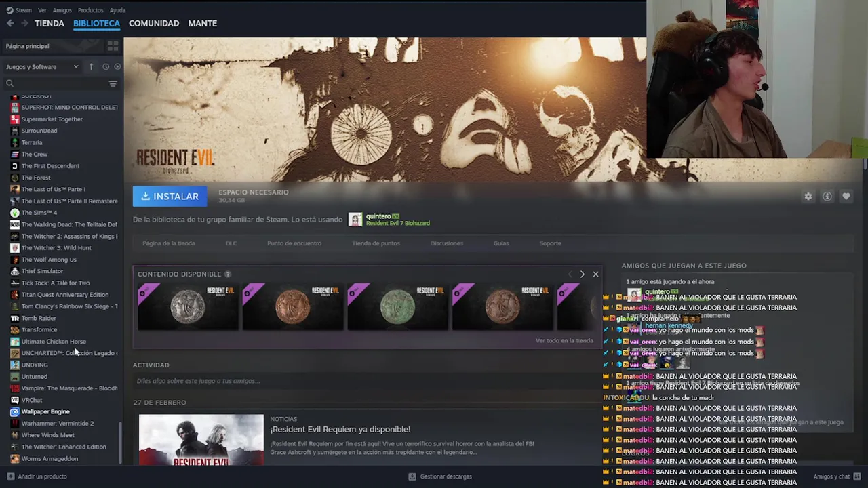Open the Punto de encuentro tab
The height and width of the screenshot is (488, 868).
coord(294,243)
